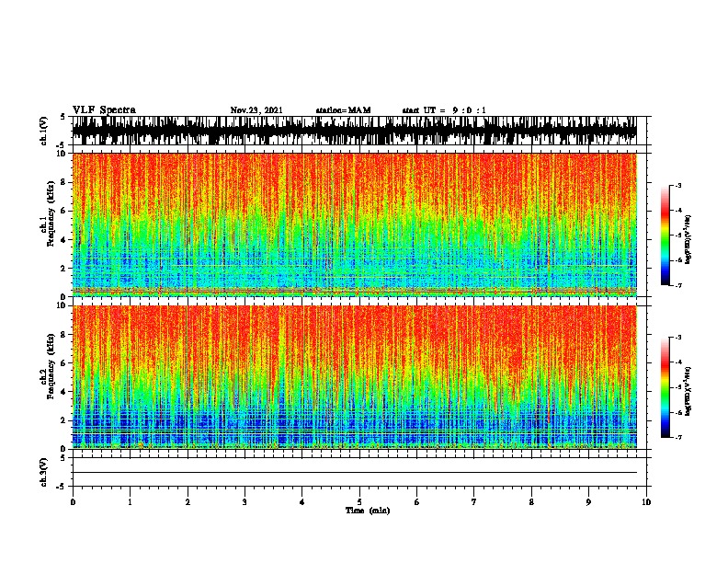The height and width of the screenshot is (563, 728).
Task: Click time axis tick label "9"
Action: pyautogui.click(x=588, y=502)
